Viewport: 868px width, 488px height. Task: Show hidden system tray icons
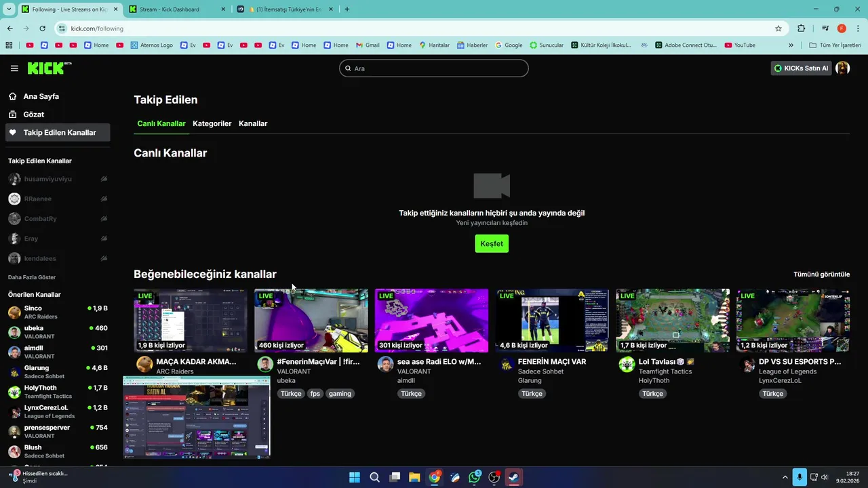(x=785, y=477)
